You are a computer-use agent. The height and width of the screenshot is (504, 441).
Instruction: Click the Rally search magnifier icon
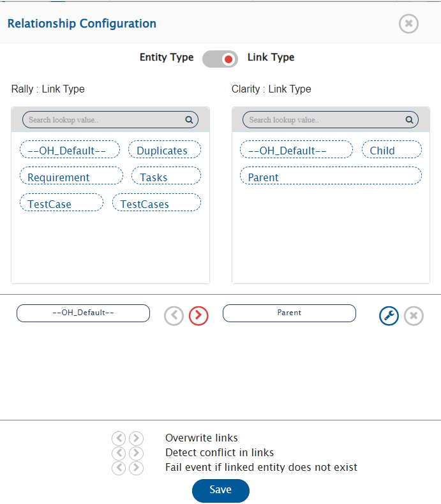tap(189, 119)
